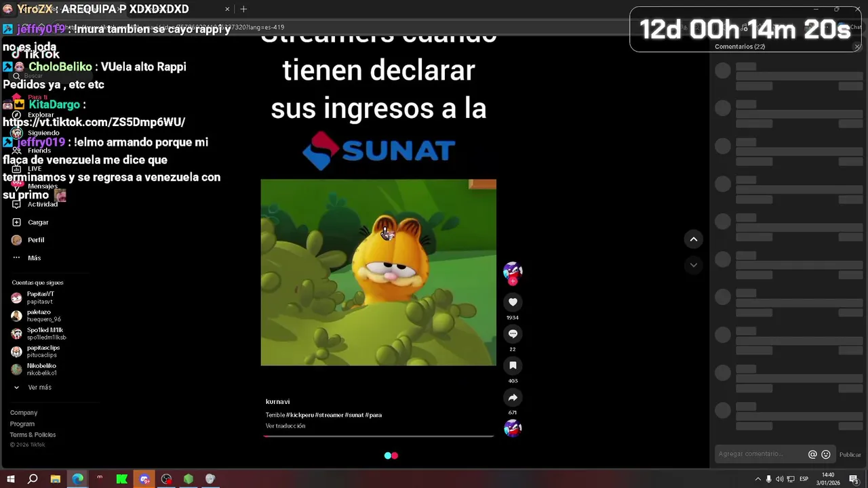868x488 pixels.
Task: Open the emoji picker in comment box
Action: pos(826,455)
